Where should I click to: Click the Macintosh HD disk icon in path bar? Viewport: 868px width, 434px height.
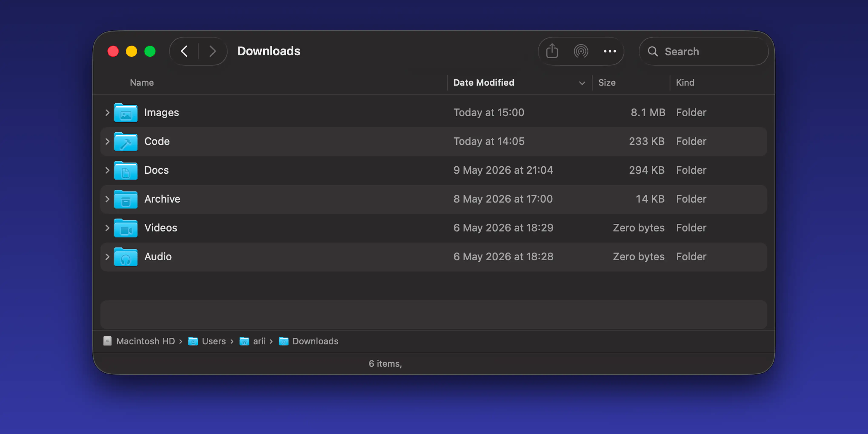107,341
